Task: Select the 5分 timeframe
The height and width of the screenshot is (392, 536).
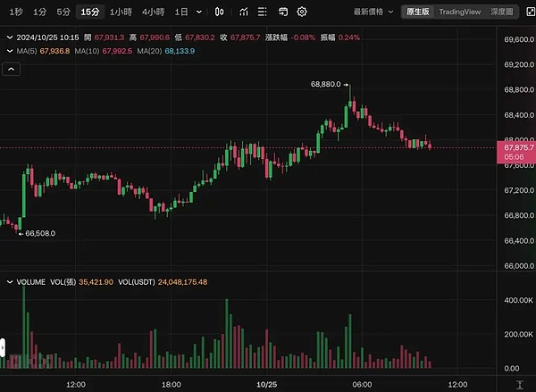Action: pyautogui.click(x=63, y=12)
